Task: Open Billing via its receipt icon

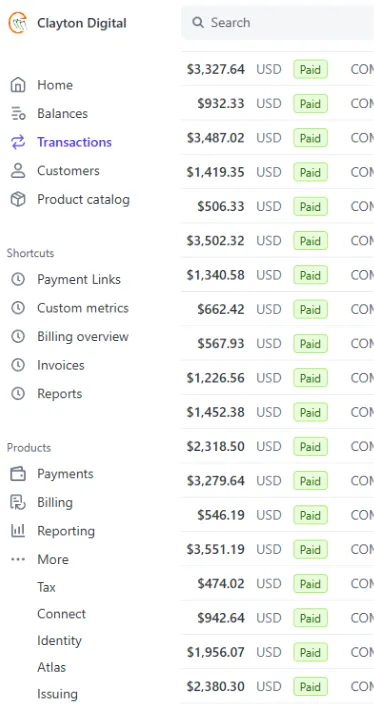Action: pos(18,502)
